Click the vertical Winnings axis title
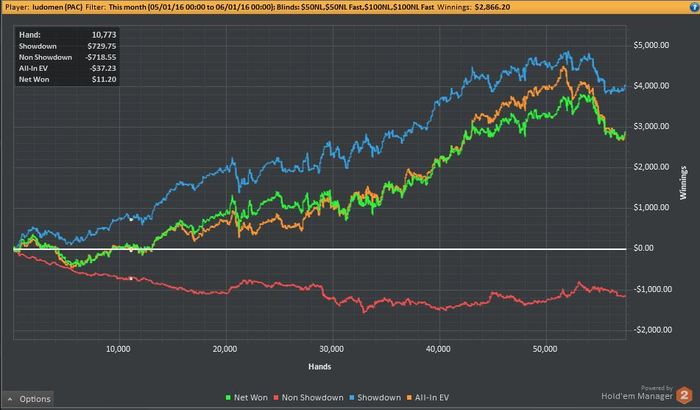 [683, 183]
